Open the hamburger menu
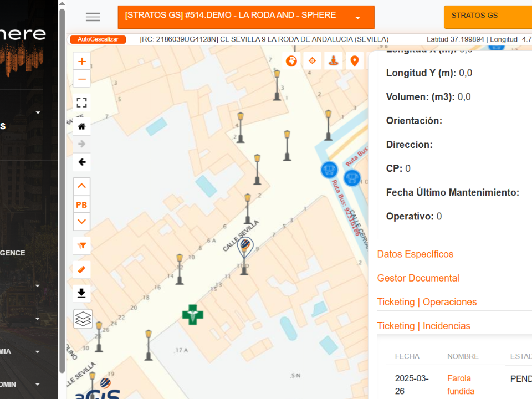 click(x=93, y=17)
